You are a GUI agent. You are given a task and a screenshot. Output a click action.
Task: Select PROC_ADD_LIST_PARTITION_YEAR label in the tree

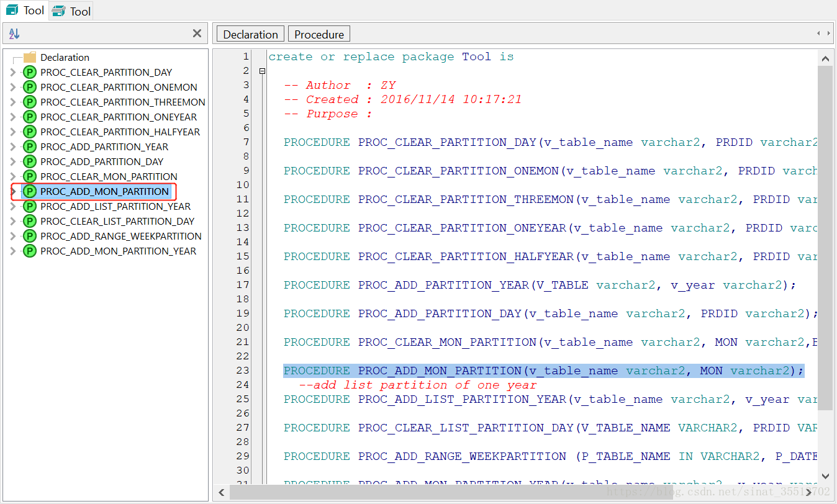115,206
